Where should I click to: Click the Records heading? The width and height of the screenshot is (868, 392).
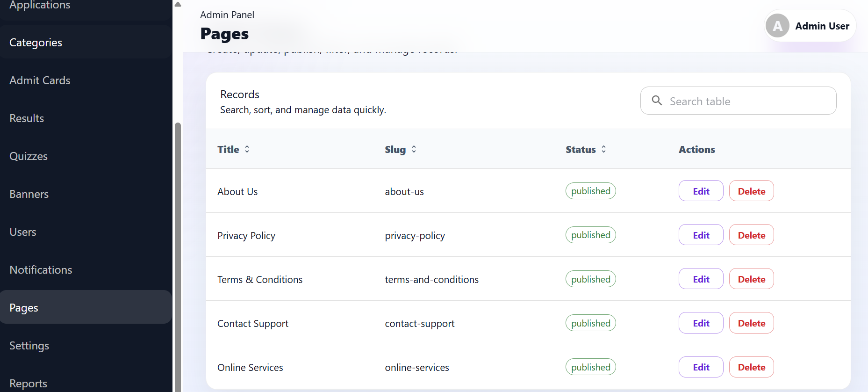[x=240, y=94]
